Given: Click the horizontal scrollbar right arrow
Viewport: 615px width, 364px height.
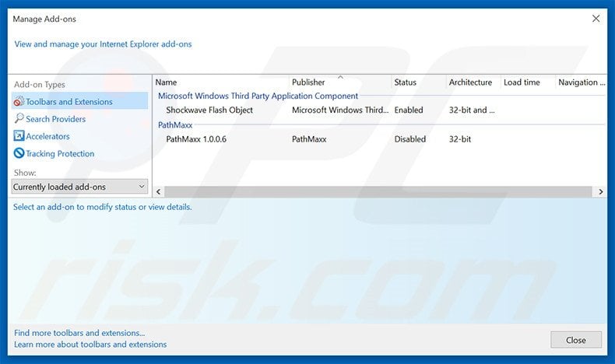Looking at the screenshot, I should click(600, 191).
